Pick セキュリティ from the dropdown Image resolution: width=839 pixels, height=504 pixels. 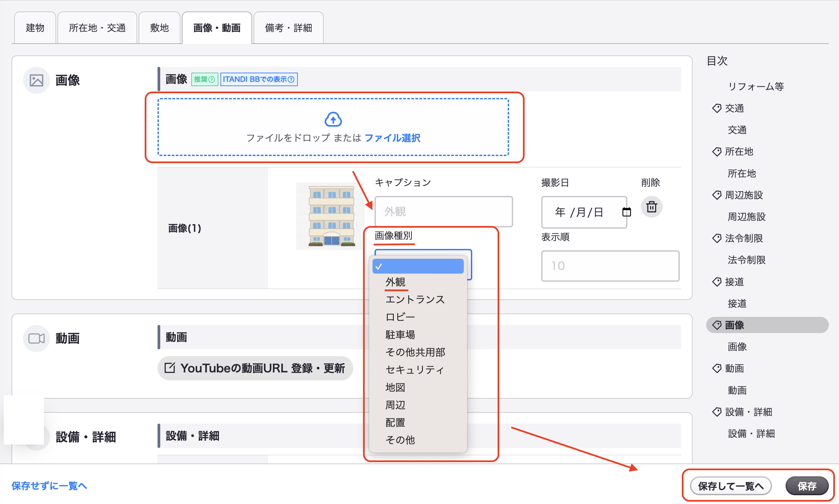tap(417, 370)
